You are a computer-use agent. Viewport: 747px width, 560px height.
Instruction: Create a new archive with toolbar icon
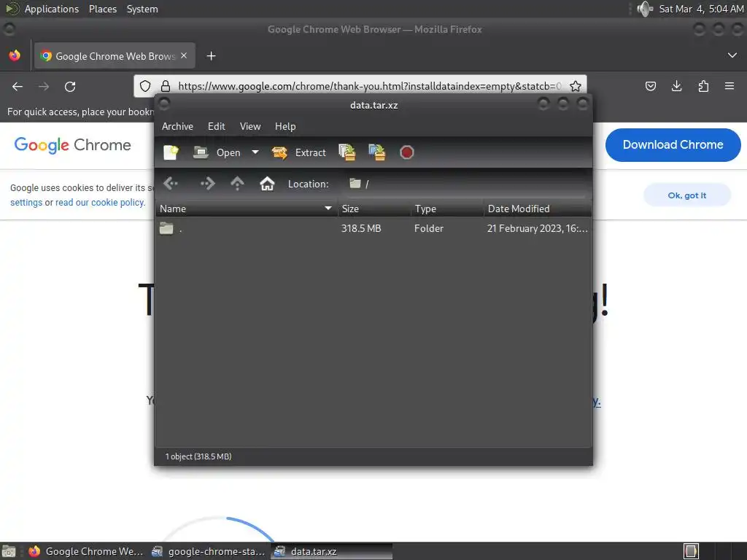[x=171, y=152]
